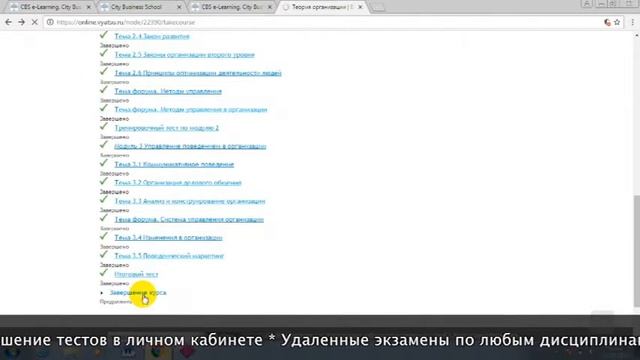The height and width of the screenshot is (360, 640).
Task: Open forum topic Методы управления
Action: (x=168, y=91)
